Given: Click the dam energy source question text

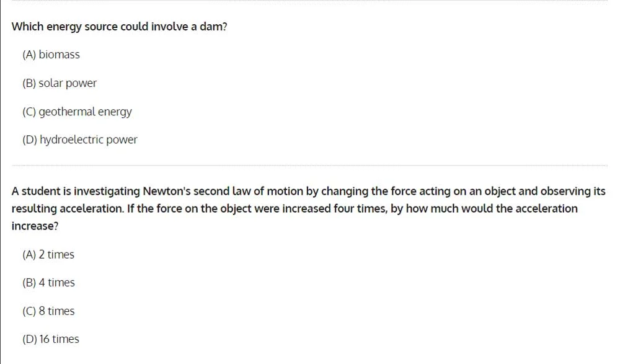Looking at the screenshot, I should tap(120, 27).
